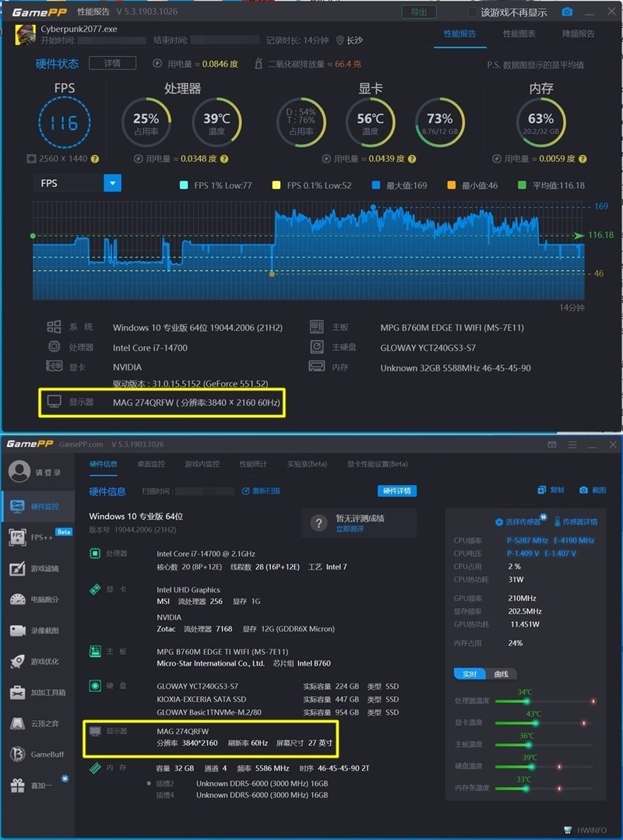Click the question mark beside 0.0059 度
Screen dimensions: 623x840
(x=583, y=159)
